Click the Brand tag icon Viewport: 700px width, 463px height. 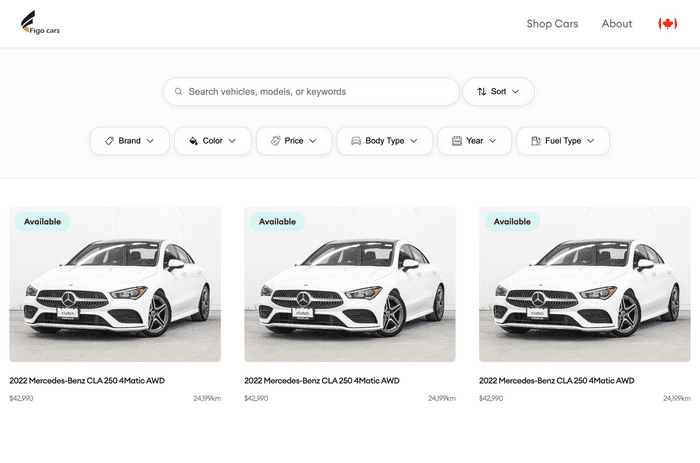pyautogui.click(x=109, y=141)
